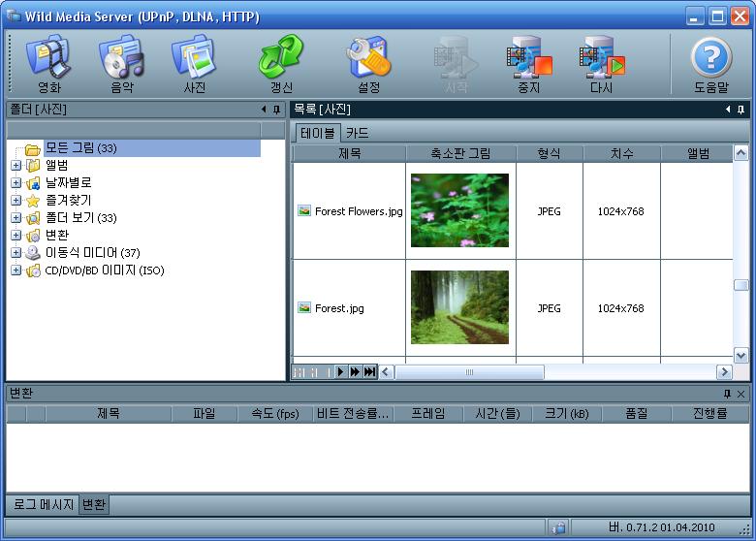Image resolution: width=756 pixels, height=541 pixels.
Task: Select the Forest.jpg file name
Action: point(339,308)
